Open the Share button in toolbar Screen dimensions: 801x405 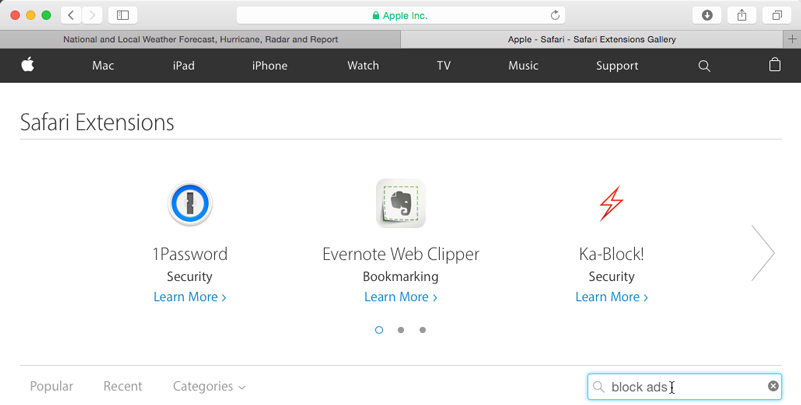tap(742, 15)
